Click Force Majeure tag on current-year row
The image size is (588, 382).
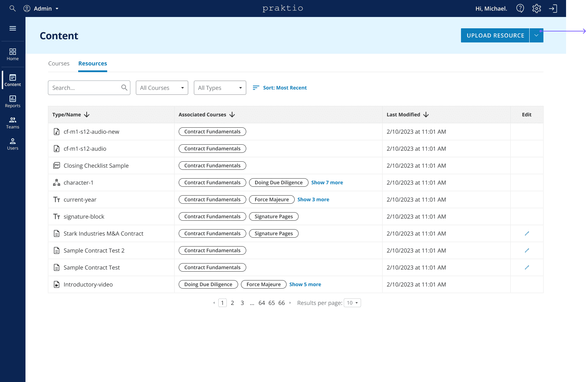click(272, 199)
